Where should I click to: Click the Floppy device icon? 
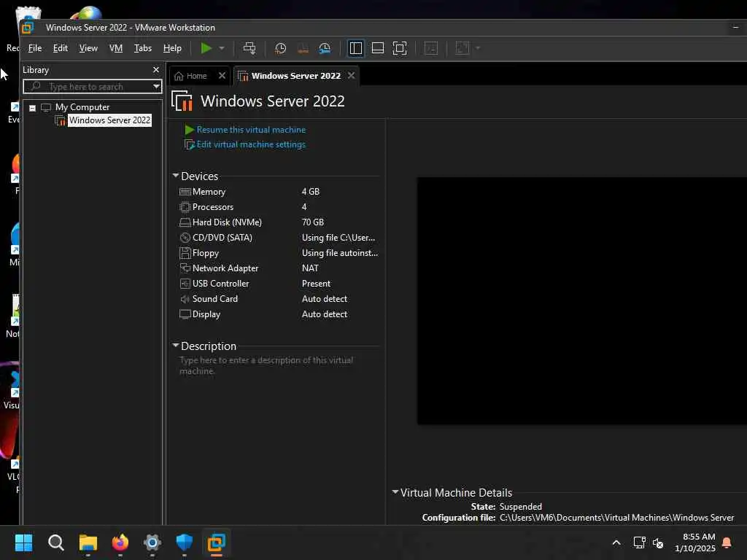tap(185, 253)
